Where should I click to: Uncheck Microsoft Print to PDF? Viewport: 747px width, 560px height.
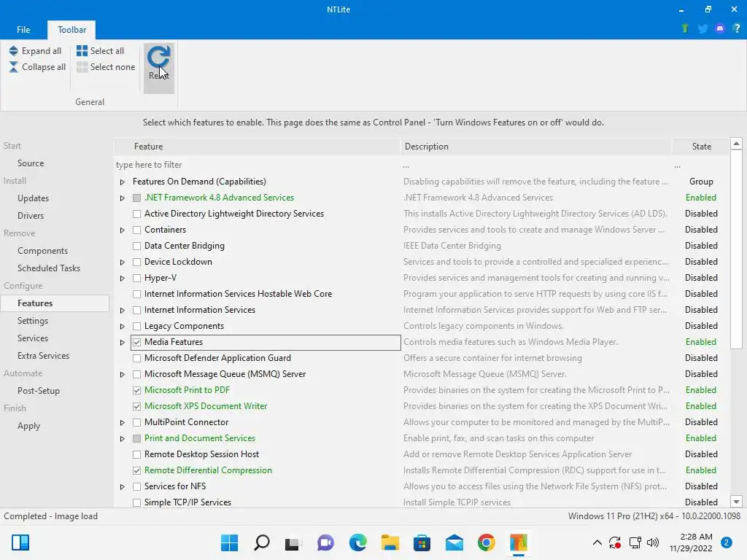click(136, 391)
